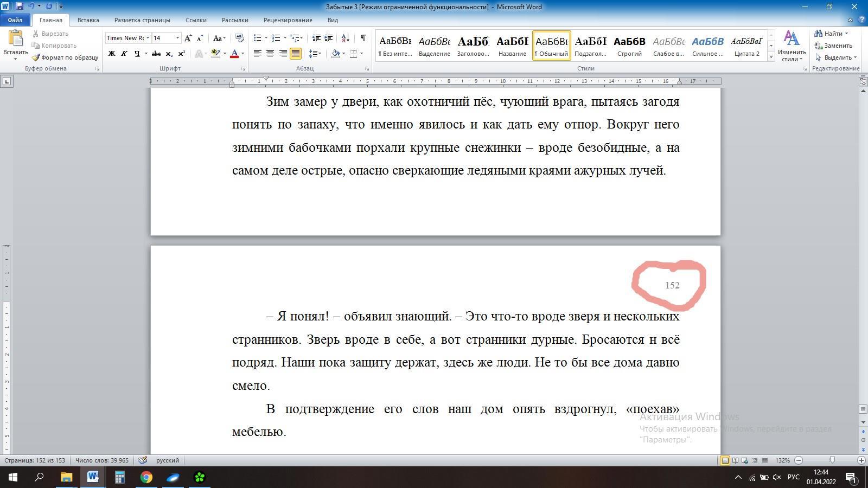Toggle italic formatting (К)
The image size is (868, 488).
124,54
